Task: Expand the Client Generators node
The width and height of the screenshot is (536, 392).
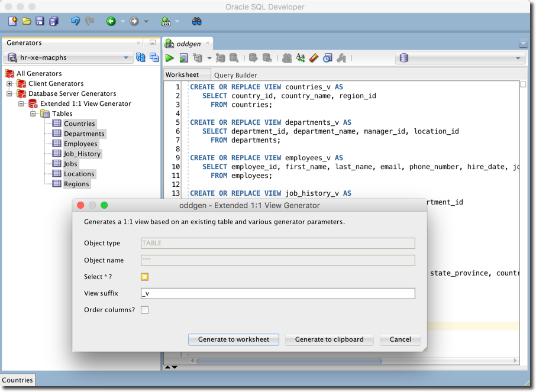Action: (x=9, y=83)
